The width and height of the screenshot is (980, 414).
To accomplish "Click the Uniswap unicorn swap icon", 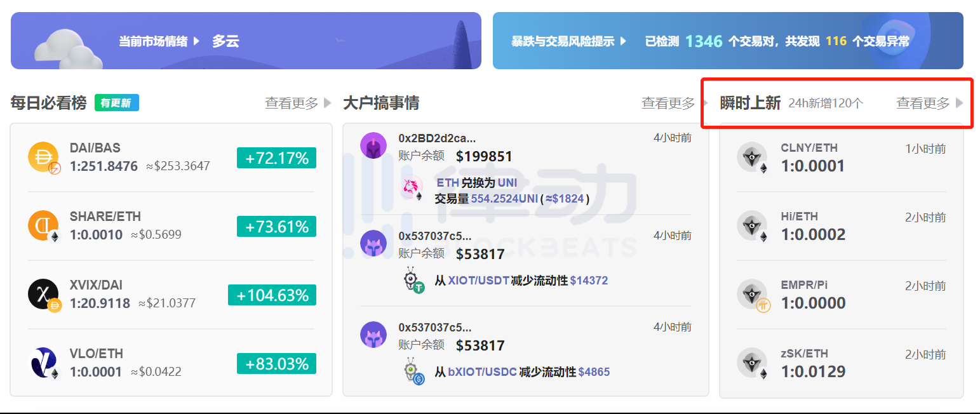I will click(x=412, y=189).
